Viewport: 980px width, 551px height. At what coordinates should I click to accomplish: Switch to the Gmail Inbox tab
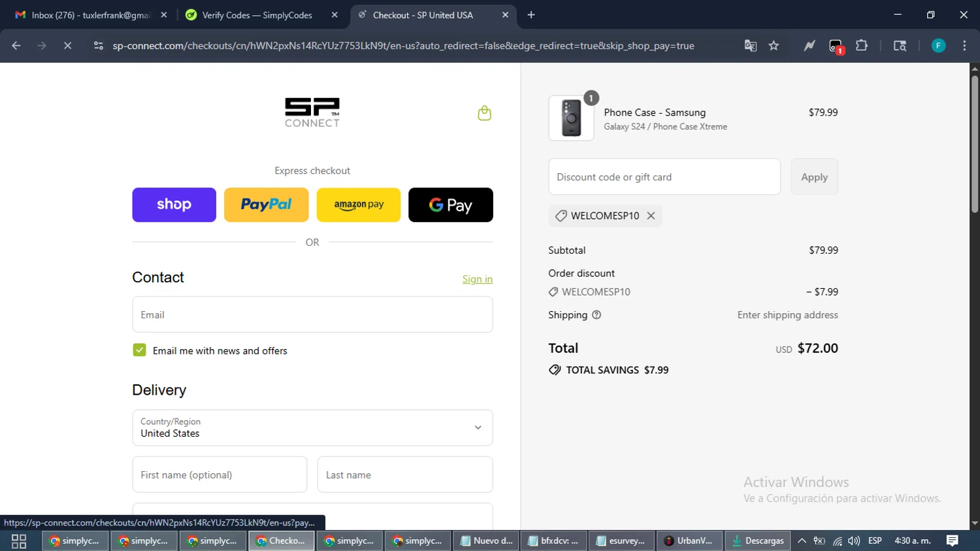(90, 15)
